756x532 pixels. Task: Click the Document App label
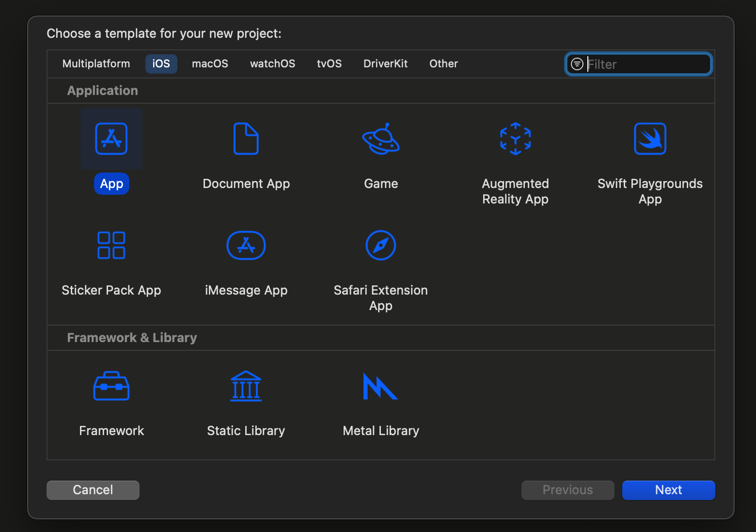pyautogui.click(x=246, y=184)
